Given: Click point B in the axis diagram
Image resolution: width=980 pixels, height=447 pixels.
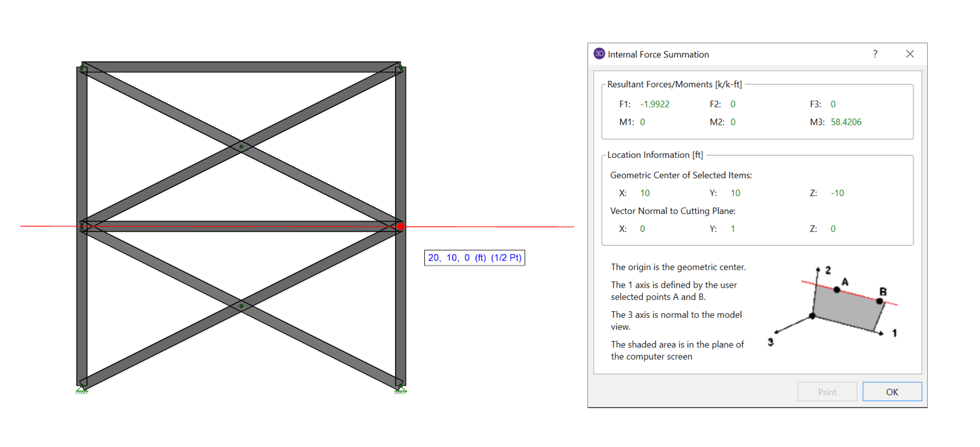Looking at the screenshot, I should 879,301.
